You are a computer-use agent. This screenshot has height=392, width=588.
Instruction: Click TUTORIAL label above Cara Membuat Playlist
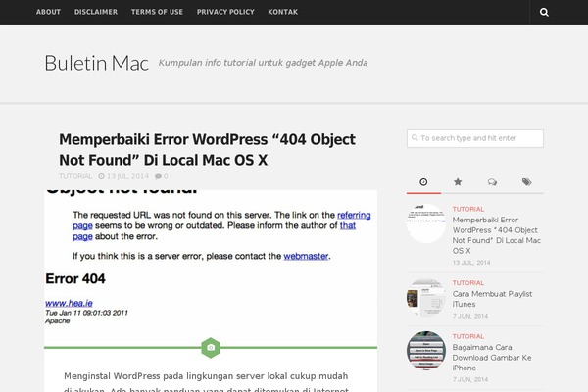pyautogui.click(x=468, y=283)
